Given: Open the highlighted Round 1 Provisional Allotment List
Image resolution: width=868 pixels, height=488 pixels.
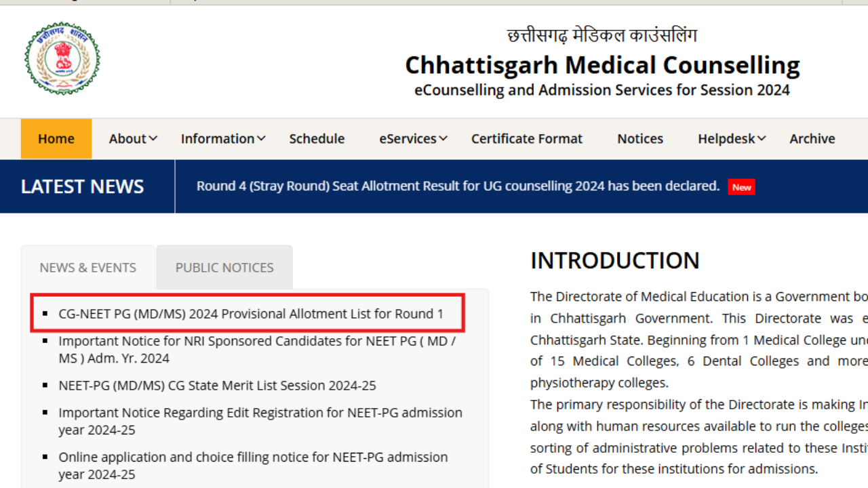Looking at the screenshot, I should tap(250, 313).
